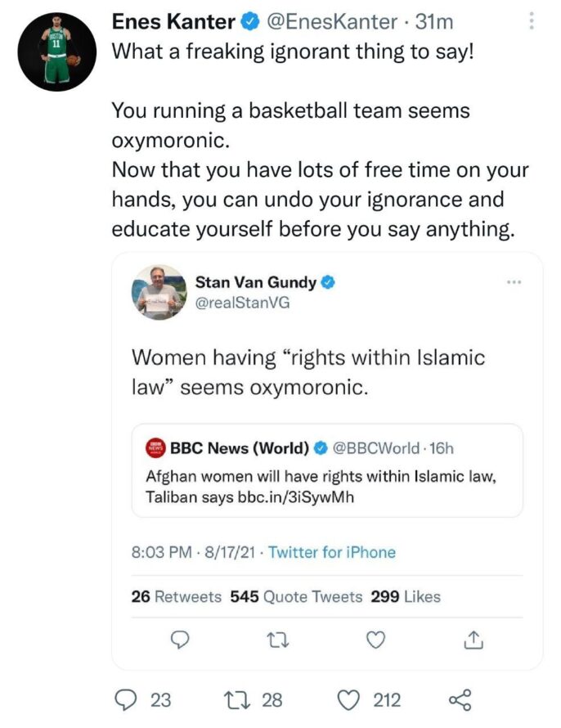Like Enes Kanter's tweet with the heart icon
The width and height of the screenshot is (561, 728).
pos(349,700)
